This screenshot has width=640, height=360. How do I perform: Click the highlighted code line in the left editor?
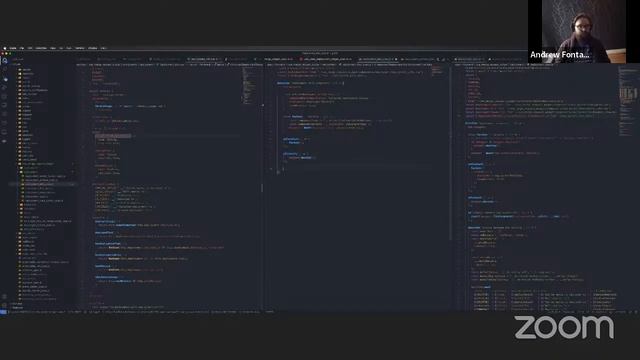[x=167, y=136]
